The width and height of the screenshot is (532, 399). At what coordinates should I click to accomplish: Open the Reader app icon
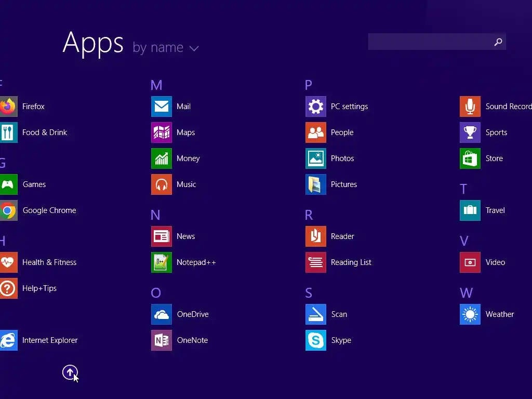pyautogui.click(x=316, y=236)
